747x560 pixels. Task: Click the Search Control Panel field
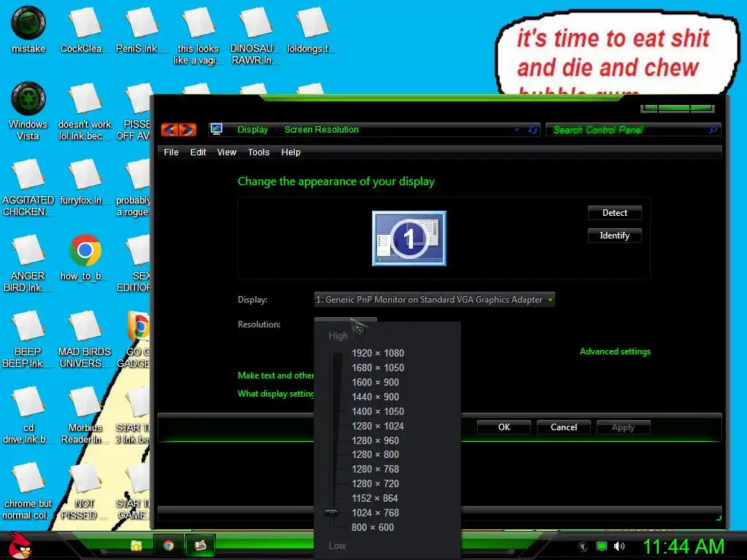click(x=633, y=130)
